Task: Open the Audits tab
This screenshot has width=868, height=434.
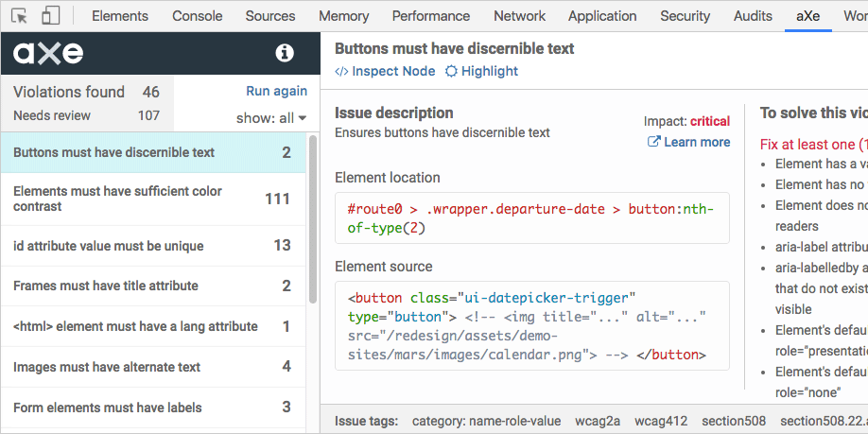Action: tap(753, 16)
